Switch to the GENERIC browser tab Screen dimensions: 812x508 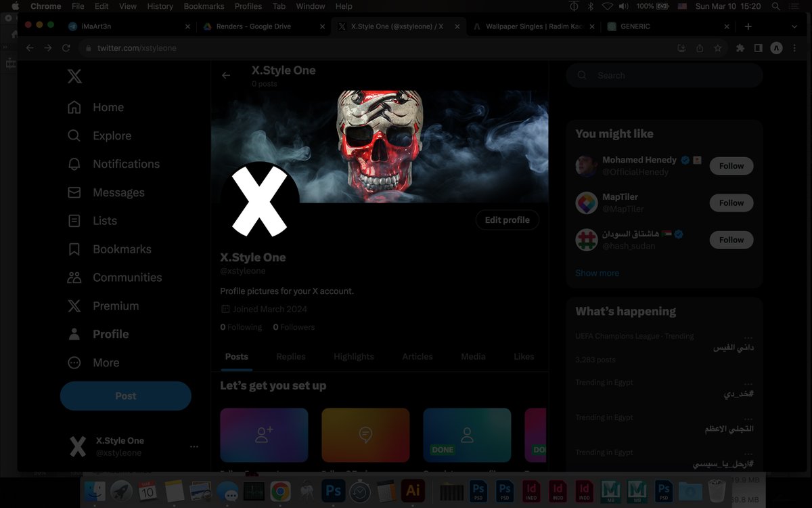point(669,26)
